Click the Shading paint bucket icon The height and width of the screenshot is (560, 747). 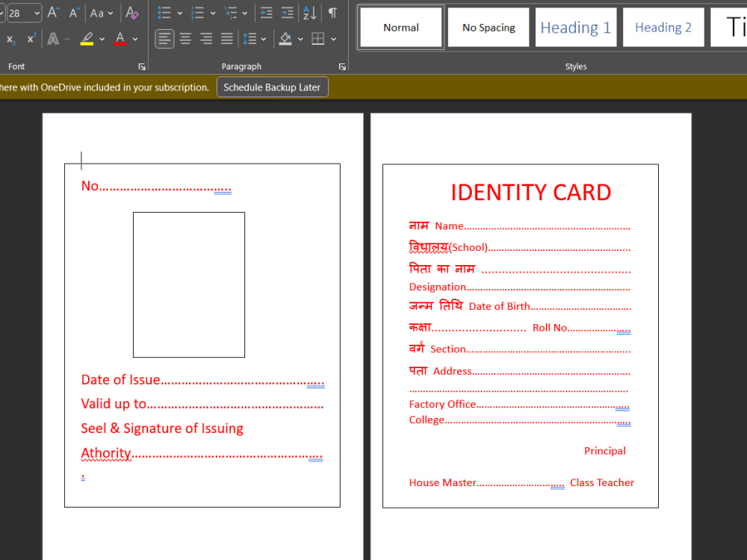tap(285, 39)
